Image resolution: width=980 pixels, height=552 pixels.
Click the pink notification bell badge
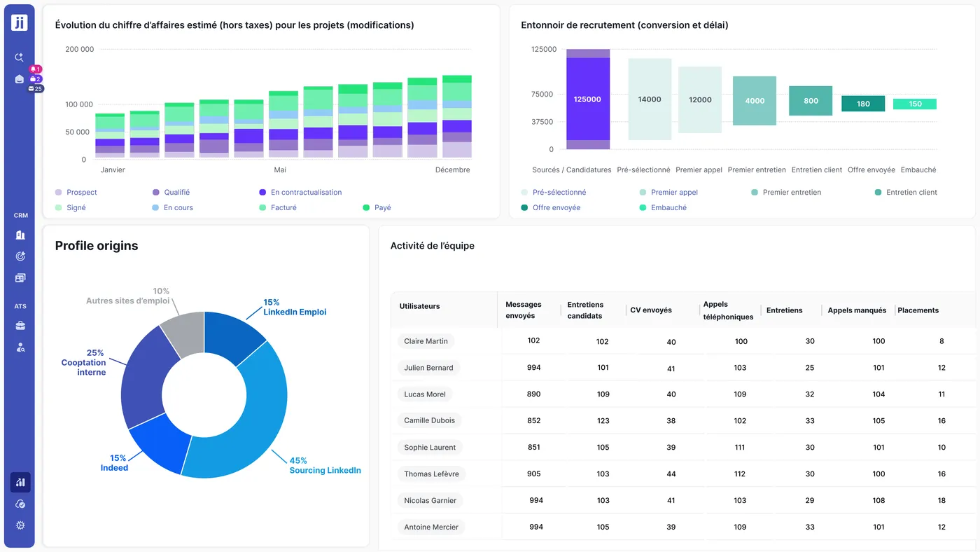pyautogui.click(x=36, y=69)
